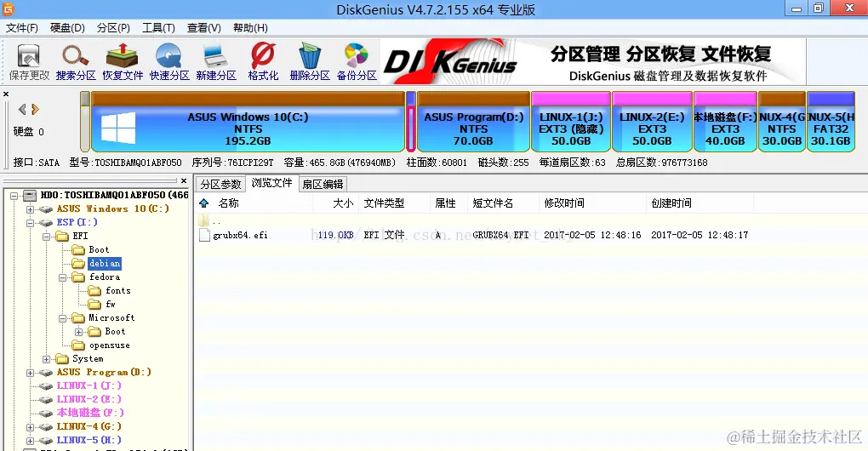Viewport: 868px width, 451px height.
Task: Open the 文件(F) menu
Action: (x=21, y=28)
